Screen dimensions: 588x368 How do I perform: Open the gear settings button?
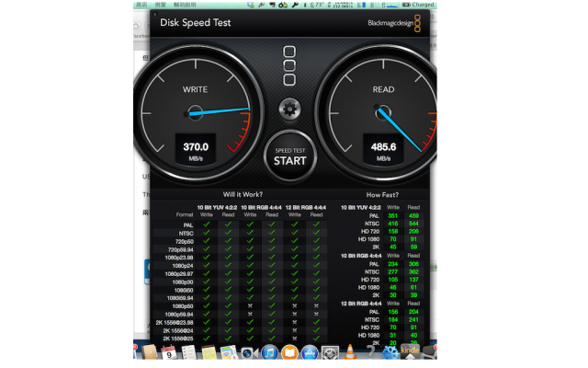[289, 109]
